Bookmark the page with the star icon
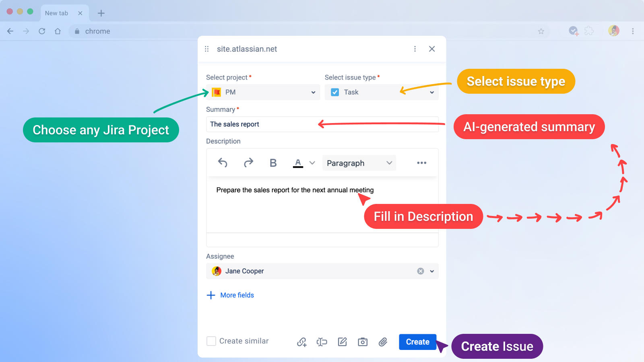 pyautogui.click(x=541, y=31)
